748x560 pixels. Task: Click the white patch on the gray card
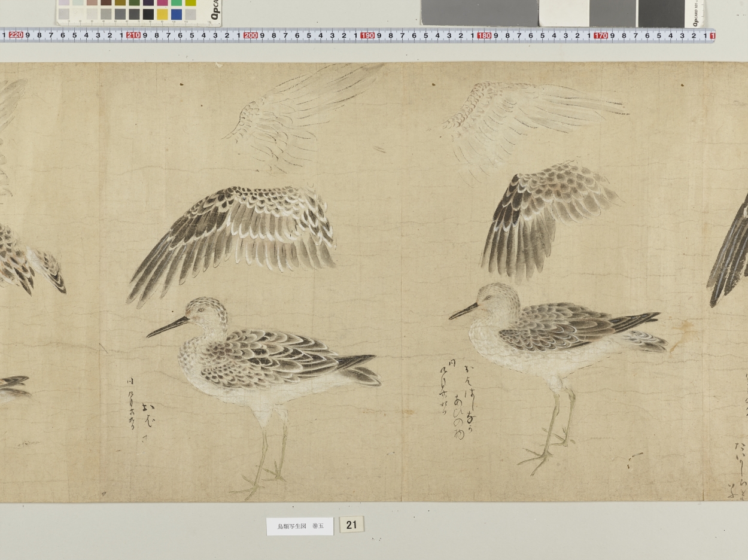tap(564, 13)
